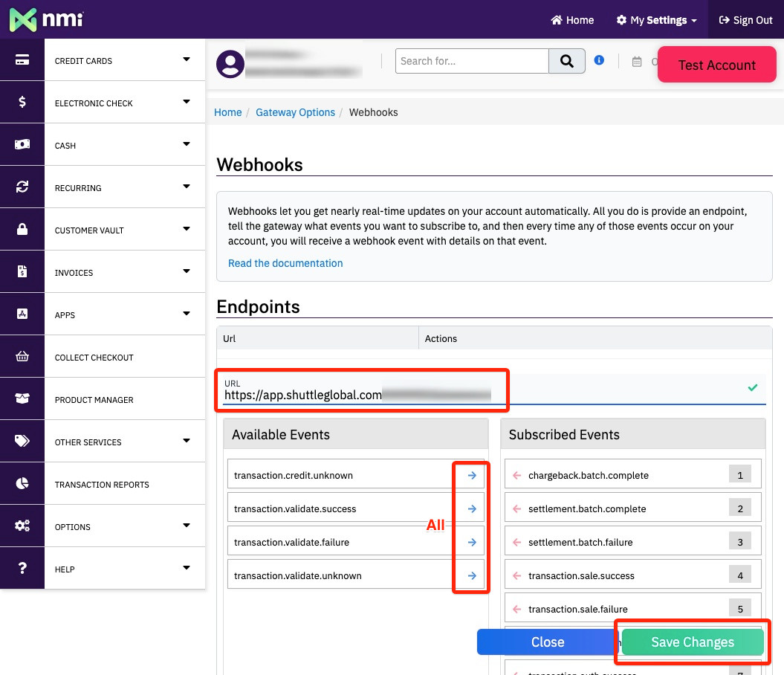Open the Read the documentation link
784x675 pixels.
pos(285,263)
